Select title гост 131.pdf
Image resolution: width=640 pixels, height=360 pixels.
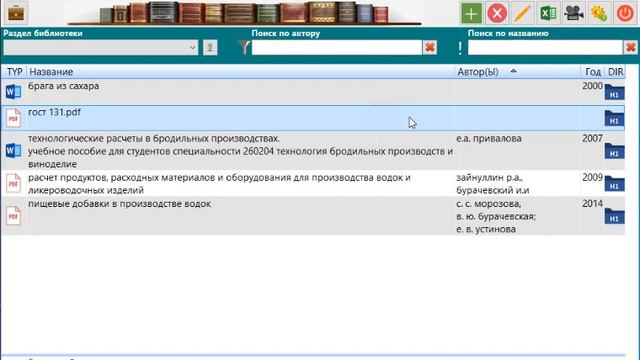(54, 112)
